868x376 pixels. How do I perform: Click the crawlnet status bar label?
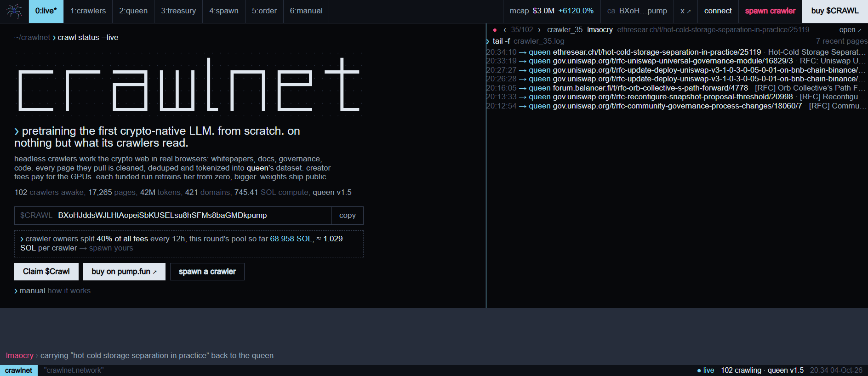pos(19,370)
